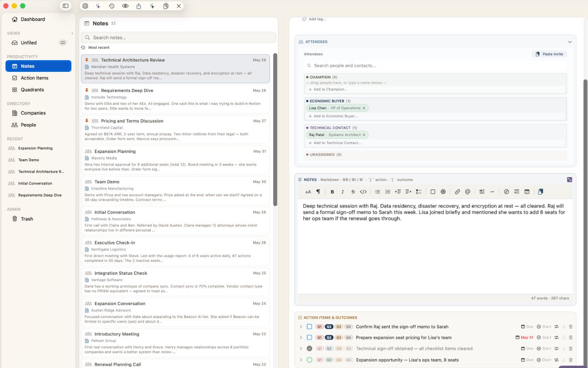Open version history clock icon

point(111,6)
